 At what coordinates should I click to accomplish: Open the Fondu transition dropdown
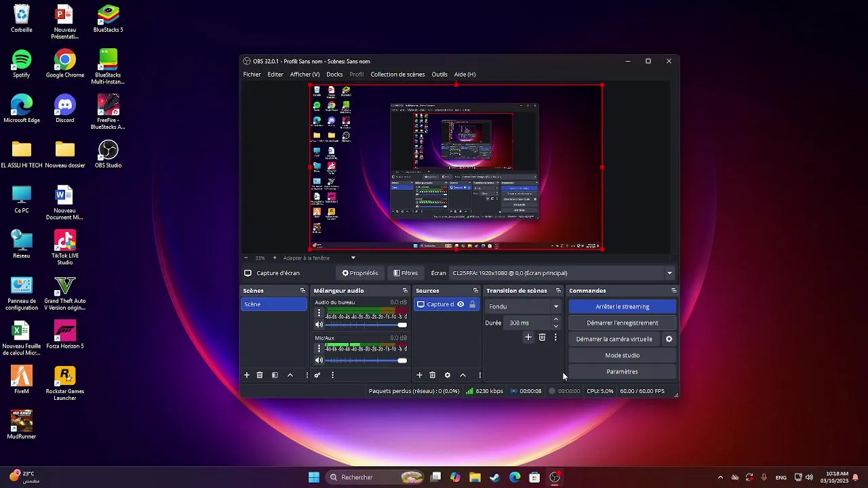click(x=524, y=306)
